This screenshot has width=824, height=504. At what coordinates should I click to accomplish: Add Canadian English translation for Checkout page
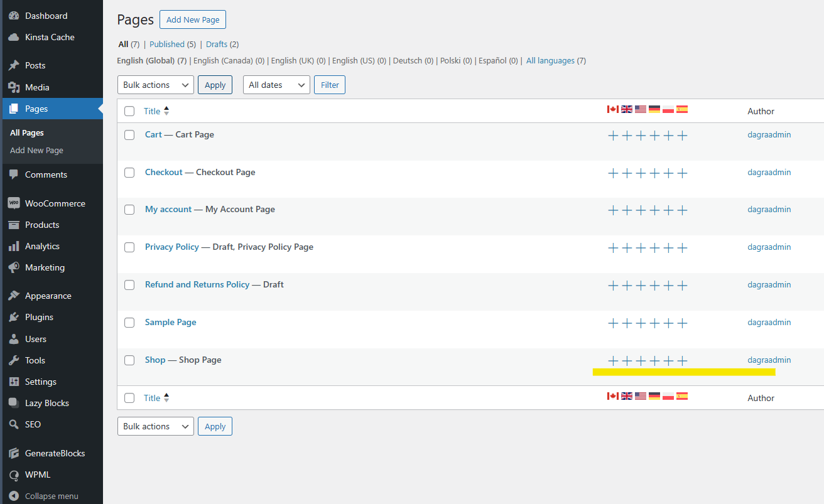click(614, 173)
